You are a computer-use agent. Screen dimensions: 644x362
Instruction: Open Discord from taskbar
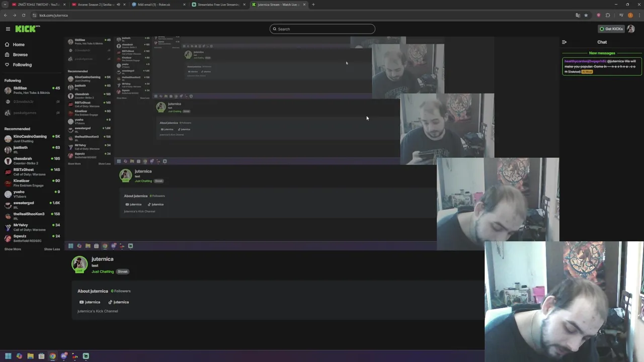click(x=64, y=356)
